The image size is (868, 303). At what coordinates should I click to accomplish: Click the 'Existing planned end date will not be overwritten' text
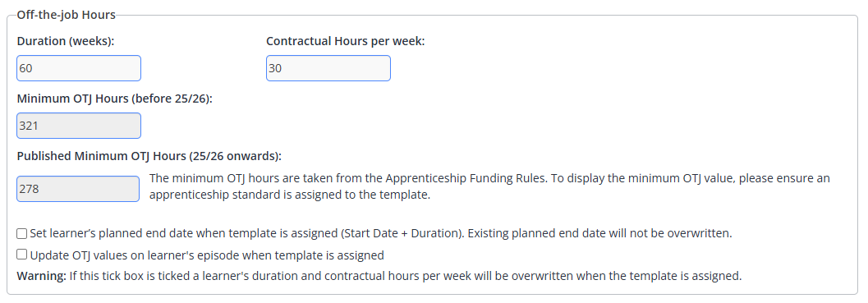click(600, 234)
